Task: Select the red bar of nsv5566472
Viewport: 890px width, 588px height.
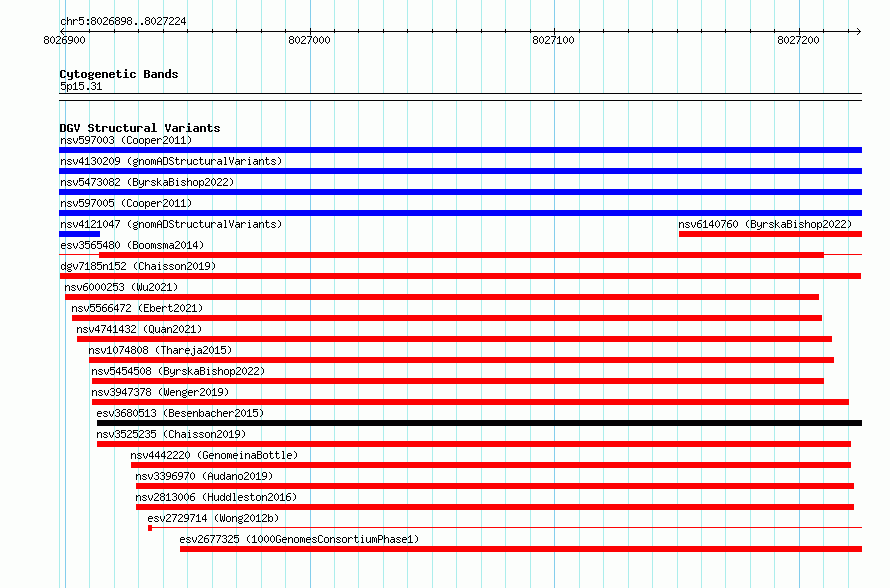Action: [x=447, y=318]
